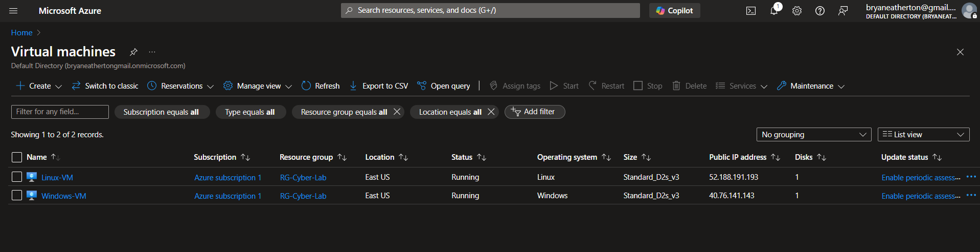Click Assign tags
The width and height of the screenshot is (980, 252).
pyautogui.click(x=515, y=86)
